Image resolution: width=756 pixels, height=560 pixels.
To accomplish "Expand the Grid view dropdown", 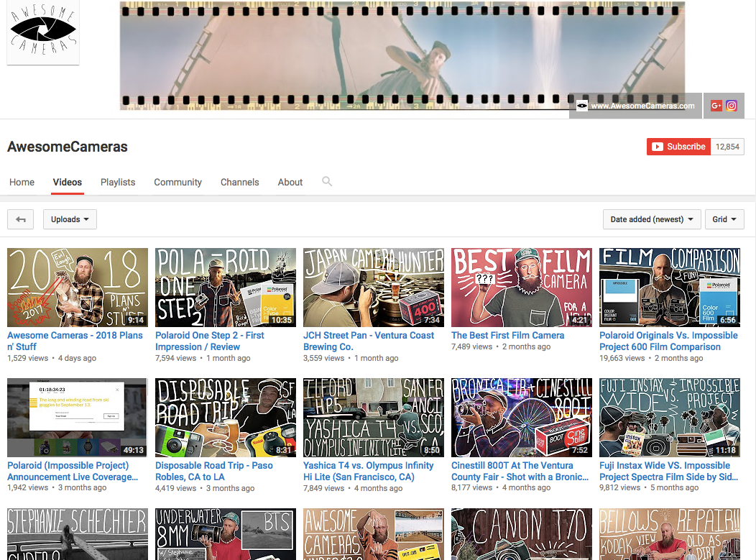I will coord(724,219).
